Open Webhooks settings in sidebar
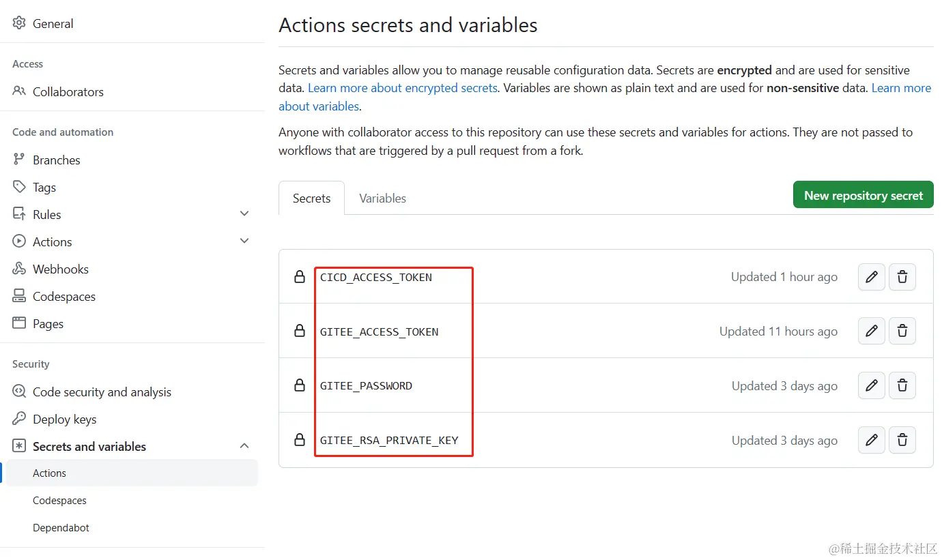 (x=60, y=269)
